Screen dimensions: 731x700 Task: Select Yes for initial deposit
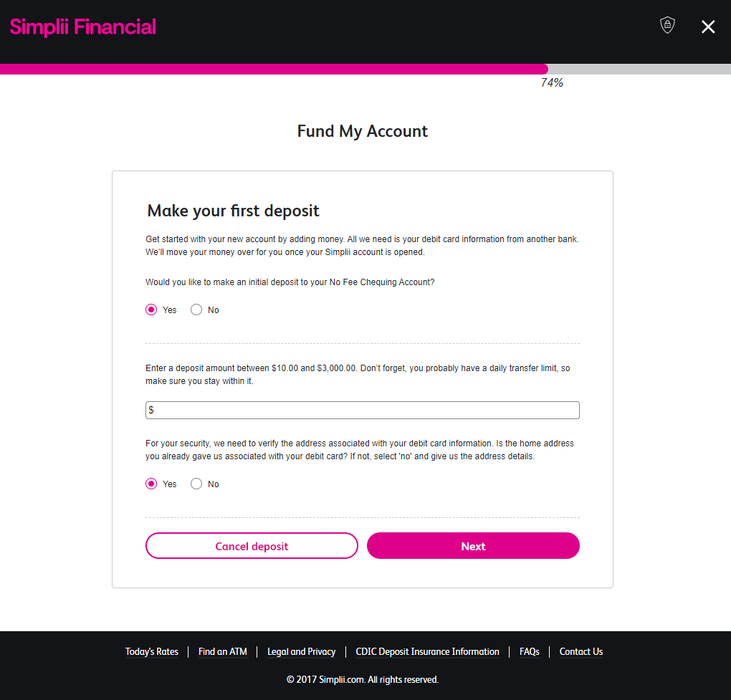coord(151,310)
